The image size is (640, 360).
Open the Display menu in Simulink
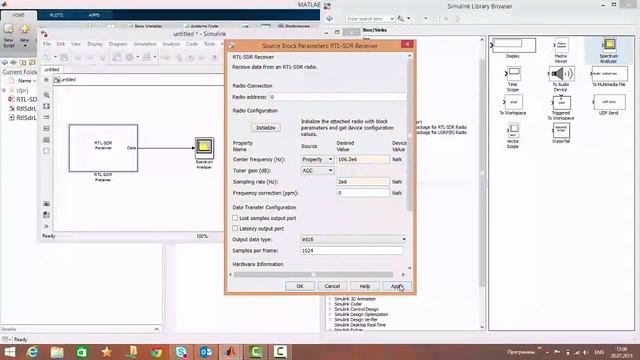(x=95, y=44)
